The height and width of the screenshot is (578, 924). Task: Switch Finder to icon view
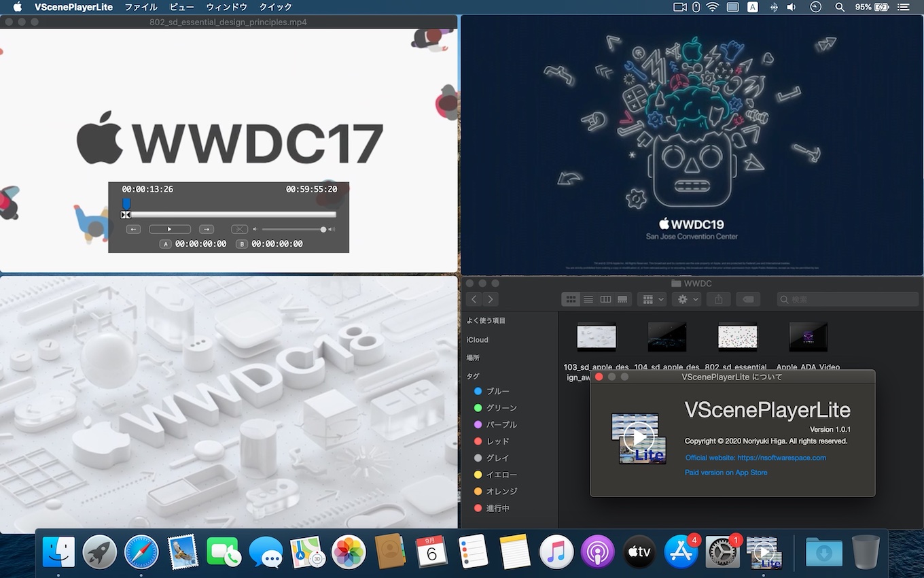coord(571,299)
